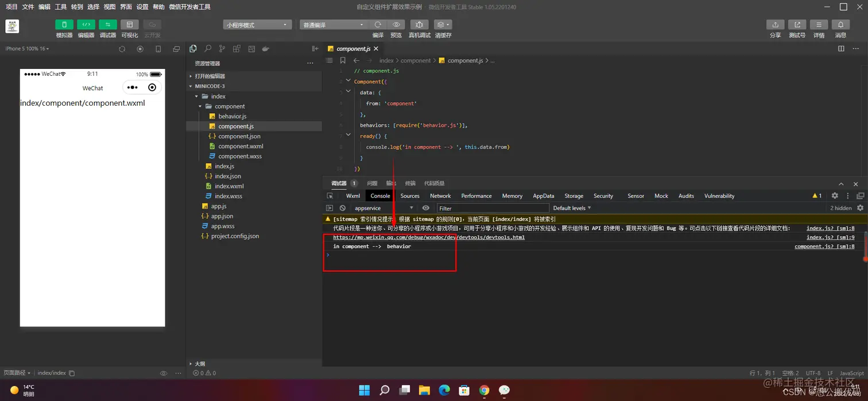Click the 测试号 test account icon
This screenshot has height=401, width=868.
coord(797,25)
